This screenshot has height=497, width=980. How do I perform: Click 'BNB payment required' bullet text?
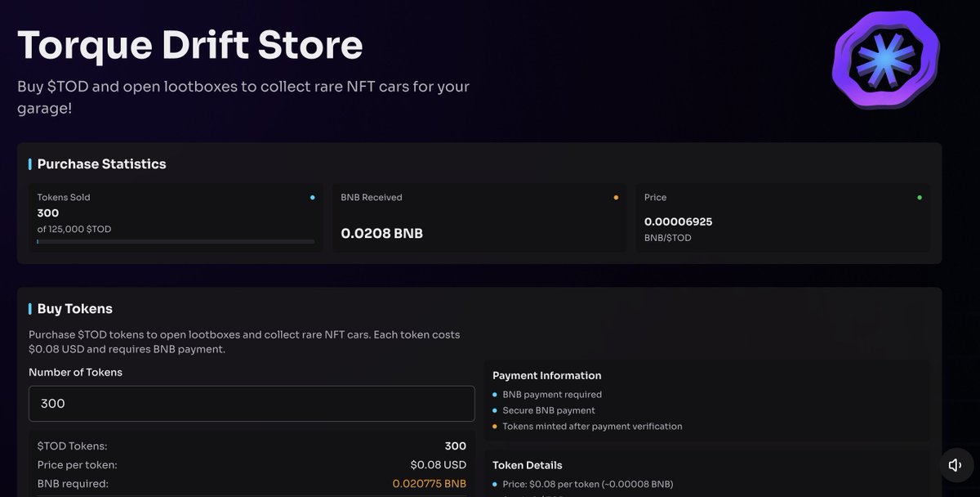click(552, 395)
